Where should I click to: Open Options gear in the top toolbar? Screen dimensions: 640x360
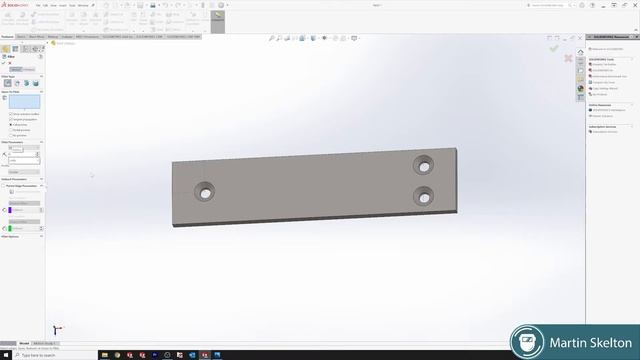221,5
